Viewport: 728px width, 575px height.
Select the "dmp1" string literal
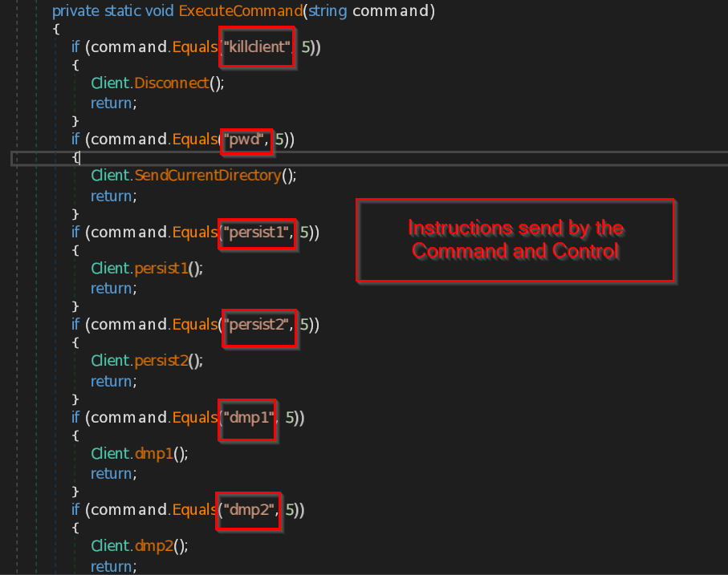tap(249, 417)
